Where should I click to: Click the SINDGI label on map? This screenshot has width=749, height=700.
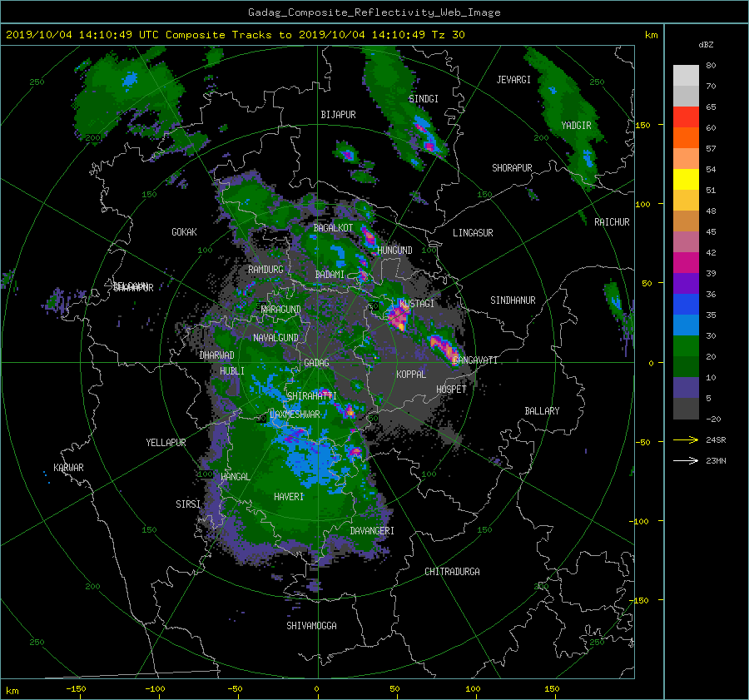coord(424,99)
